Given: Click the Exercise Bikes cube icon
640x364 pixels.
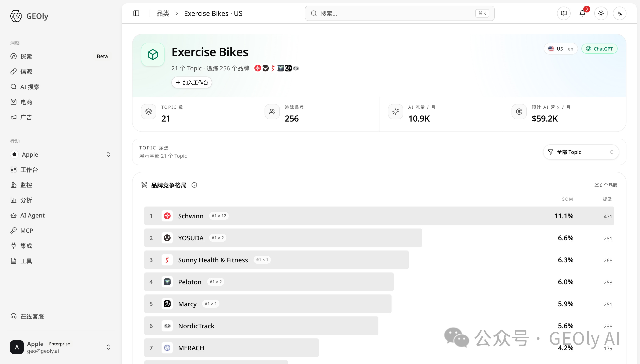Looking at the screenshot, I should 153,55.
